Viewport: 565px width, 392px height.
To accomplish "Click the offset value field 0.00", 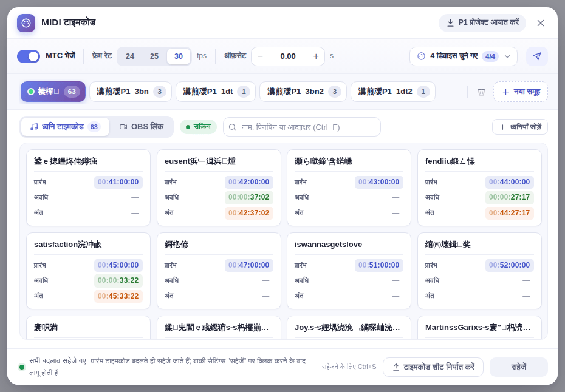I will point(288,56).
